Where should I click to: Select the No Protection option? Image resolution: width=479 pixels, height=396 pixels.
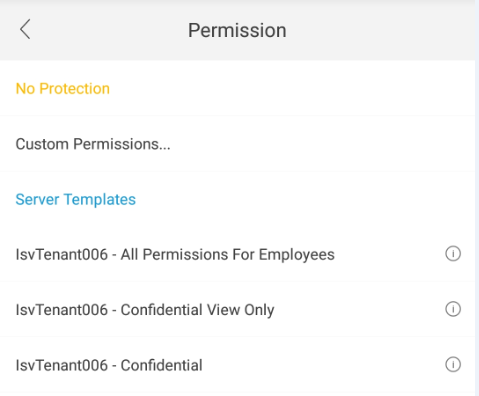tap(237, 88)
